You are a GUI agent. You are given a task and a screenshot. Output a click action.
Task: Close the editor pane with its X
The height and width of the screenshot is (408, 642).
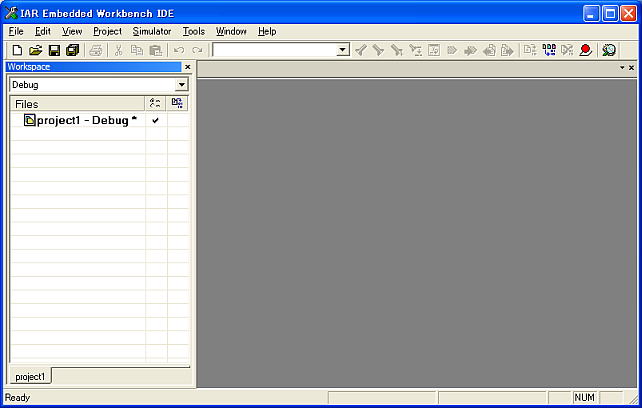(x=631, y=68)
